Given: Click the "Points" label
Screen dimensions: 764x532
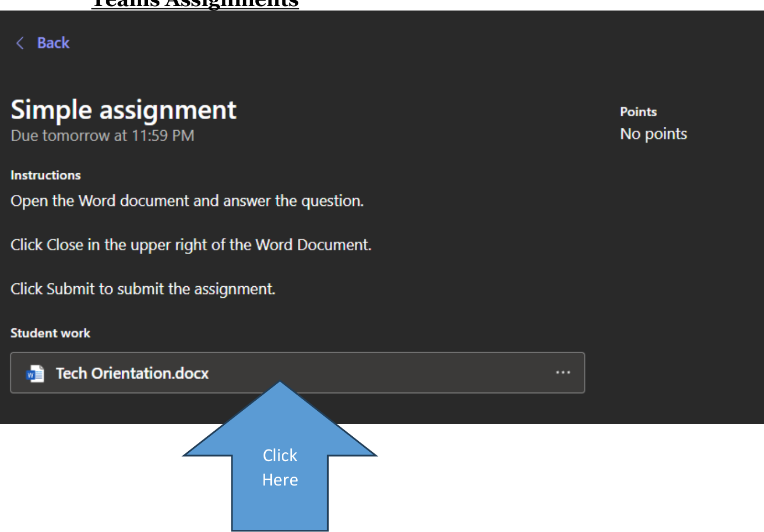Looking at the screenshot, I should click(638, 111).
